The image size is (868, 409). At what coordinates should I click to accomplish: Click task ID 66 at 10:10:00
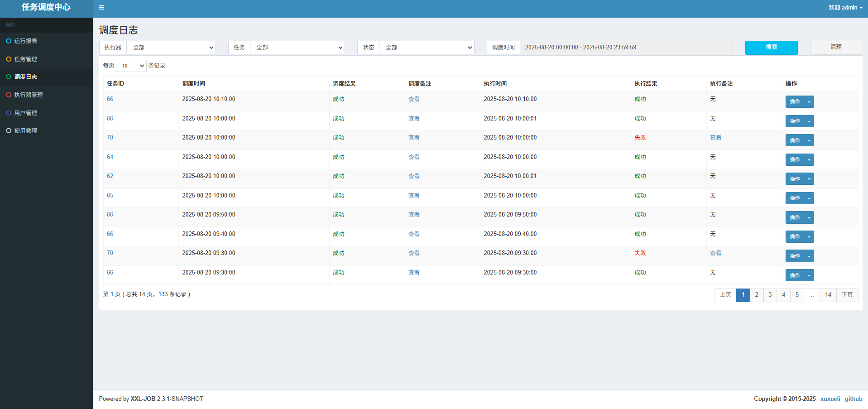coord(110,99)
